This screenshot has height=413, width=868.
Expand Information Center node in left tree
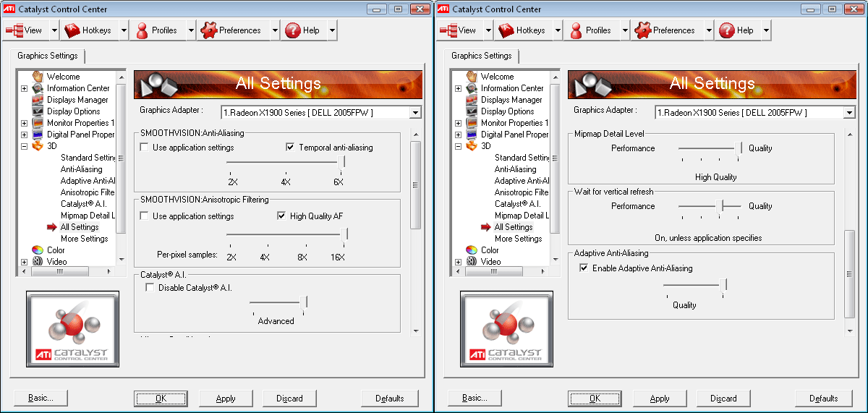tap(24, 88)
